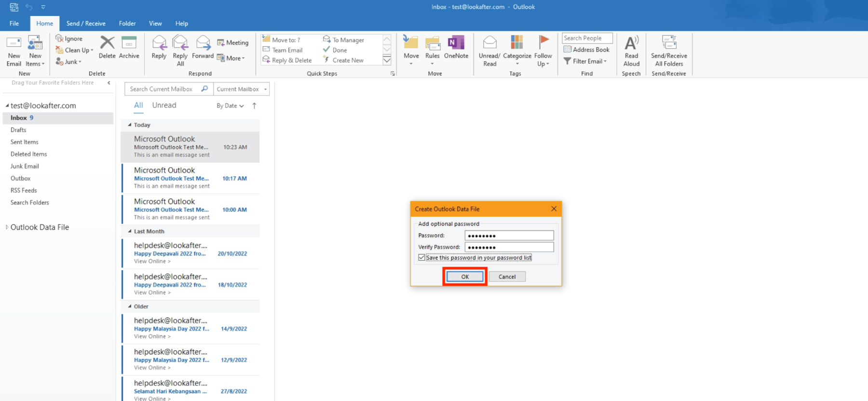Open the File menu
The width and height of the screenshot is (868, 401).
14,24
